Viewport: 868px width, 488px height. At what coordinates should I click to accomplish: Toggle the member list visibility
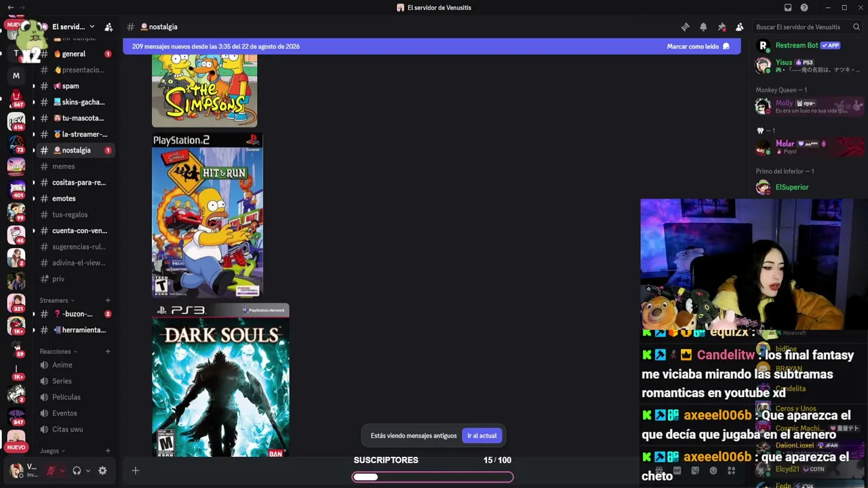(739, 27)
